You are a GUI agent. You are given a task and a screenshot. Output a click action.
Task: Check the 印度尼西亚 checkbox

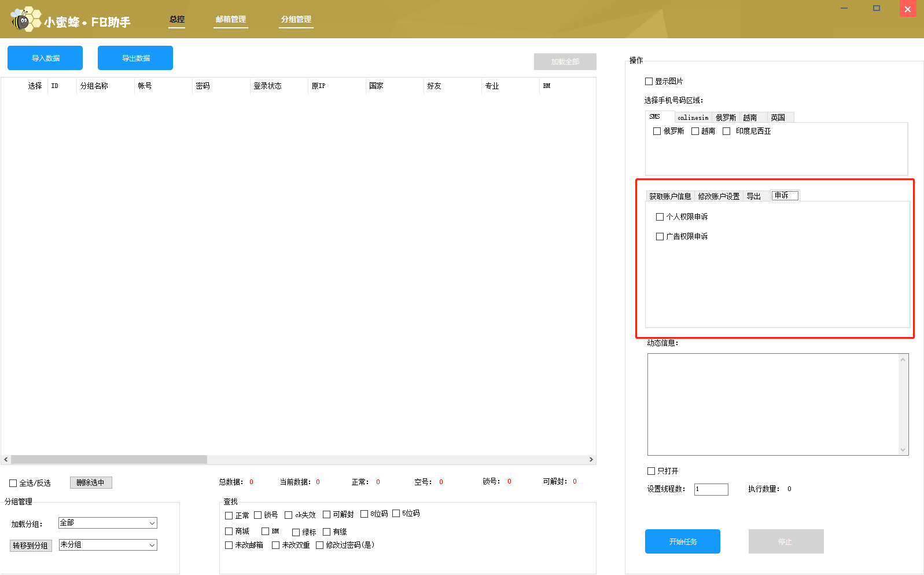727,131
